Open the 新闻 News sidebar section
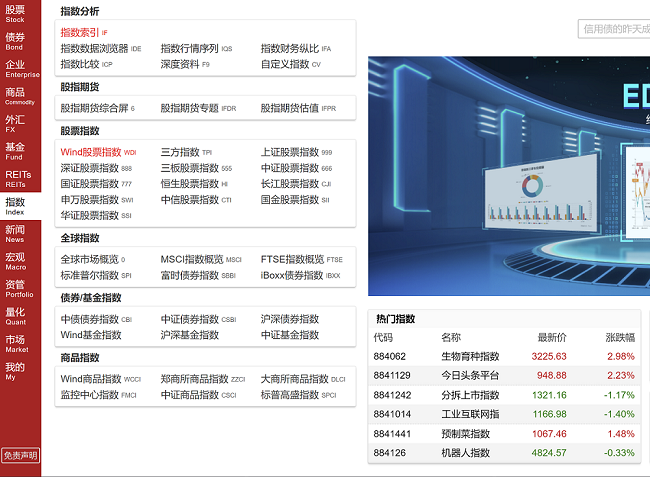The image size is (650, 477). click(x=20, y=233)
